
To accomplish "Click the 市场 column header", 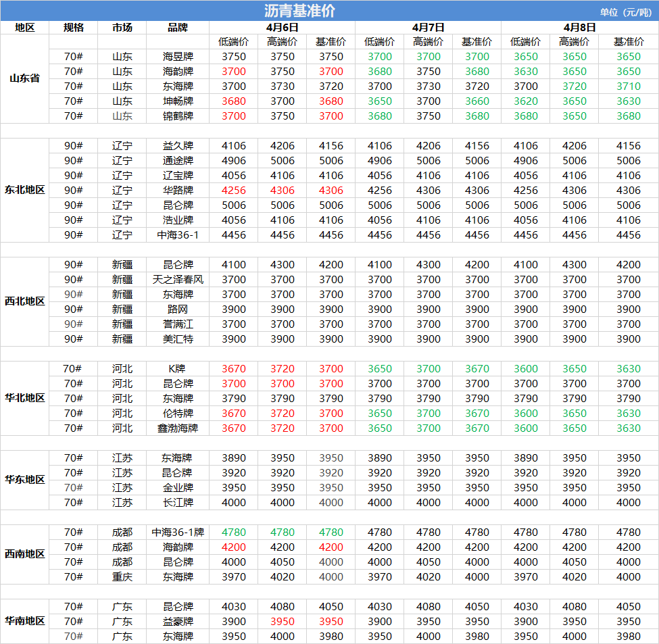I will (122, 27).
